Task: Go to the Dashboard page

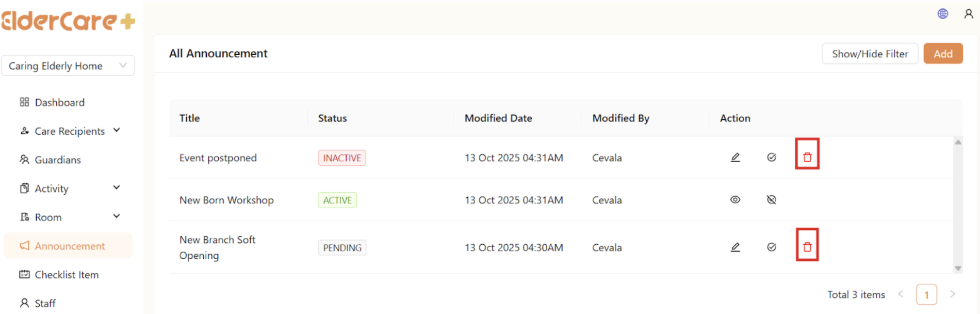Action: pyautogui.click(x=59, y=102)
